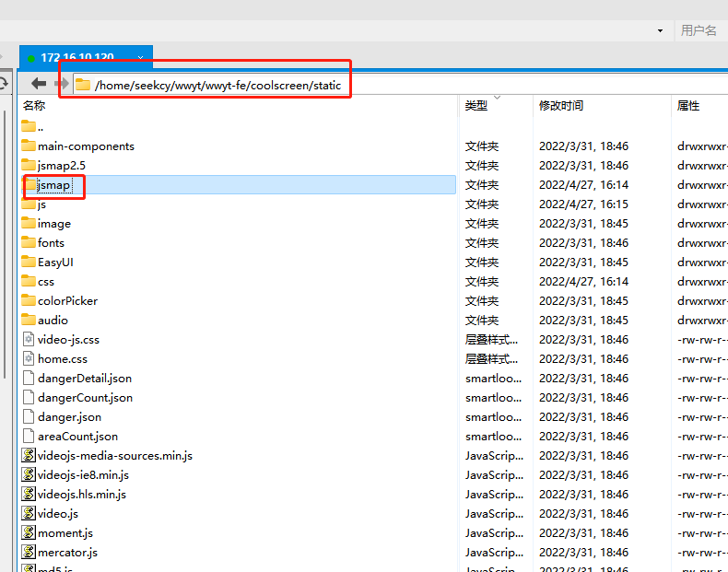Click the mercator.js script icon
The image size is (728, 572).
[29, 552]
